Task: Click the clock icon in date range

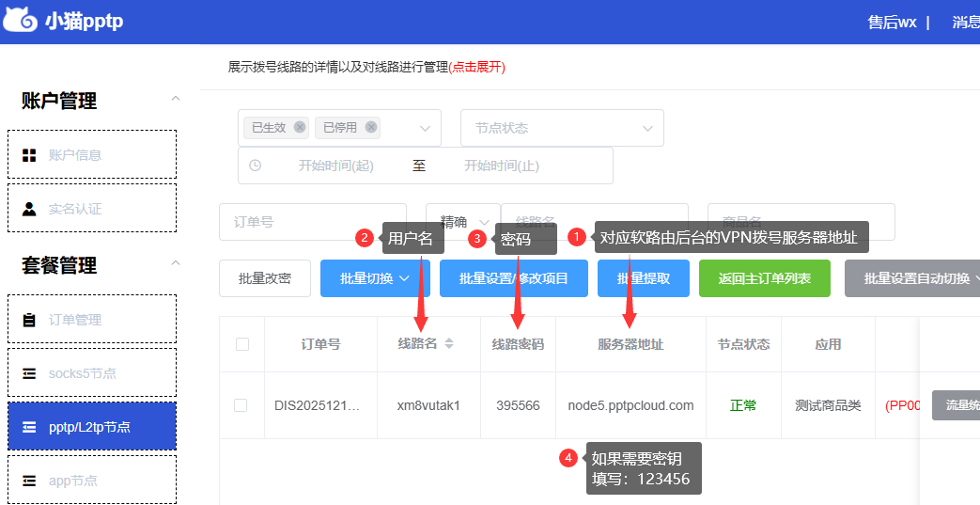Action: pos(256,166)
